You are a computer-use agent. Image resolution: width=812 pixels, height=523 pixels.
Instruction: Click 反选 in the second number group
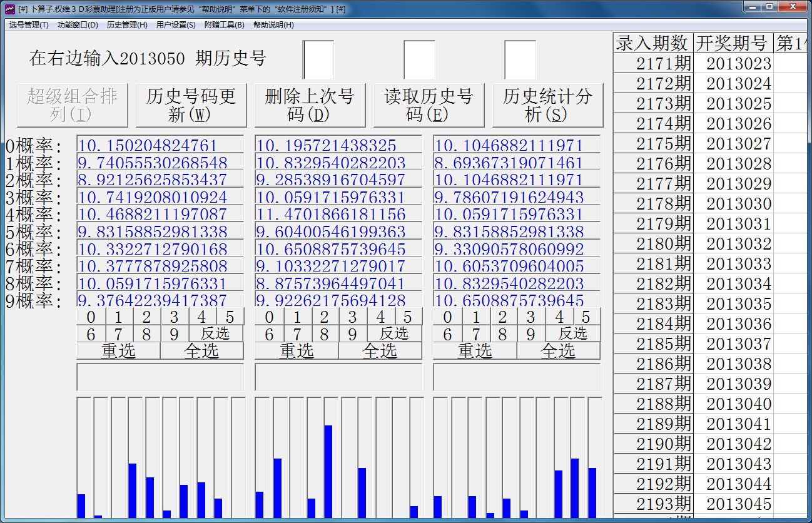click(x=394, y=333)
